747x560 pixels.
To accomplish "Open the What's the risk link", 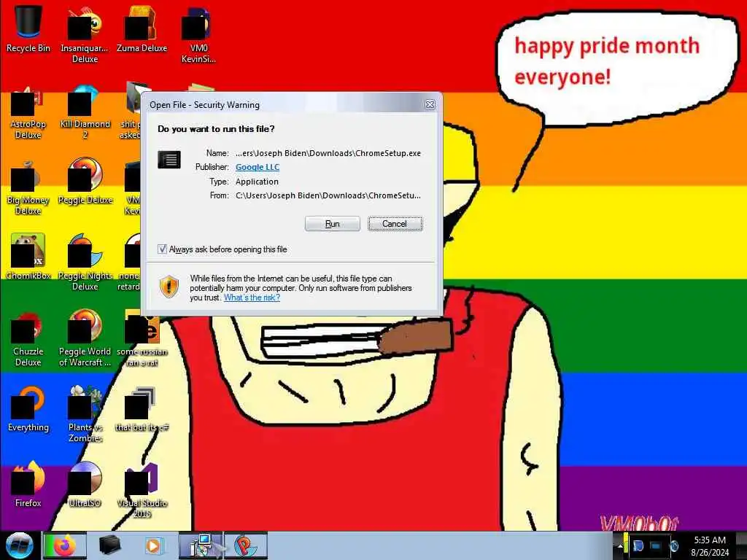I will pos(252,297).
